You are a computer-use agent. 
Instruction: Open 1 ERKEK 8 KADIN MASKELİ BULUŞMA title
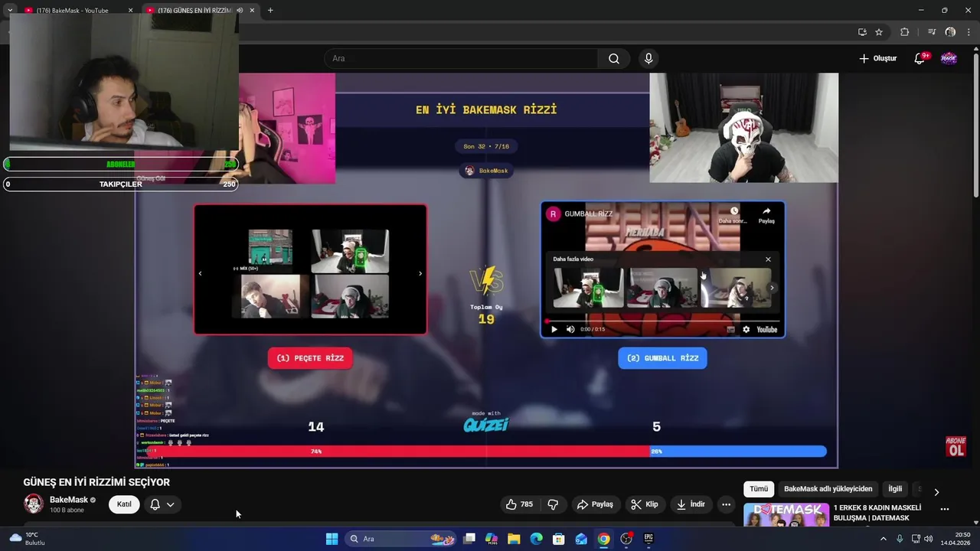877,513
